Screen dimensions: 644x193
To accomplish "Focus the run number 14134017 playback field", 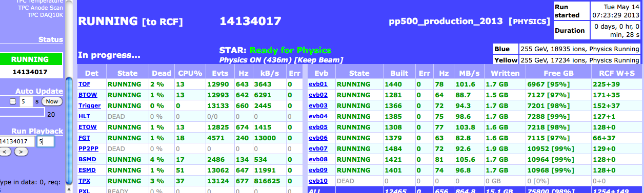I will (x=17, y=141).
